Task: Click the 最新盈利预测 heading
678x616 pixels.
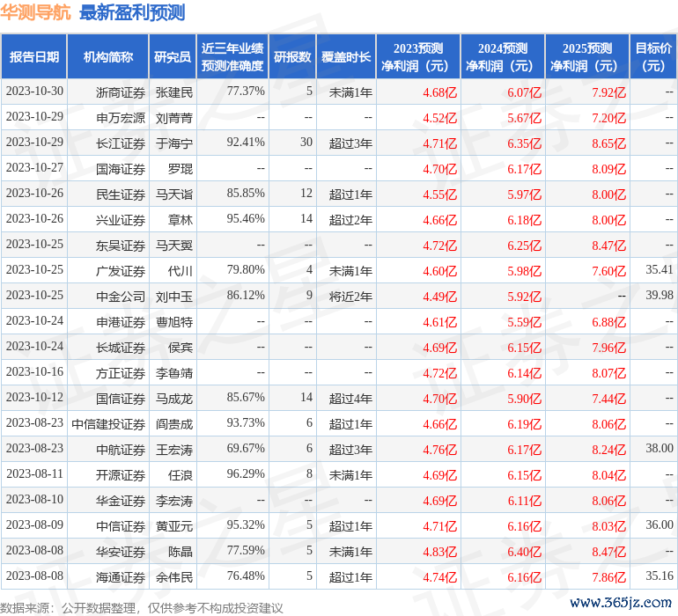Action: (x=132, y=12)
